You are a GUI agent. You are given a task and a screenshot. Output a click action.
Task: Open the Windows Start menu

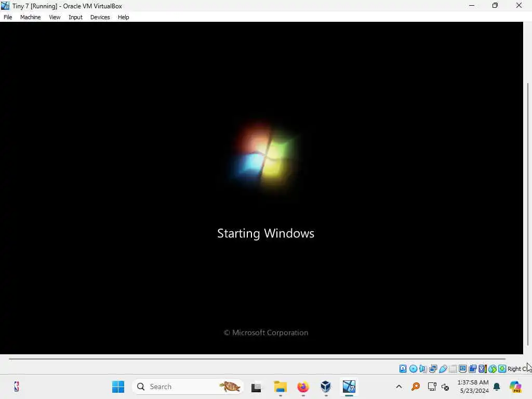click(118, 387)
